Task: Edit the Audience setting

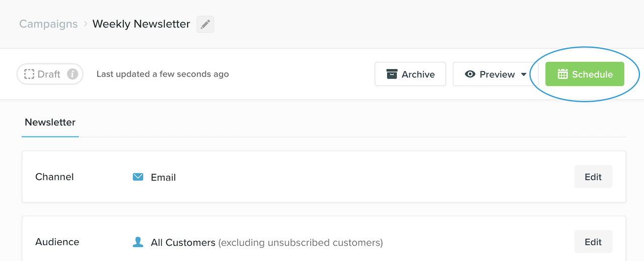Action: (593, 242)
